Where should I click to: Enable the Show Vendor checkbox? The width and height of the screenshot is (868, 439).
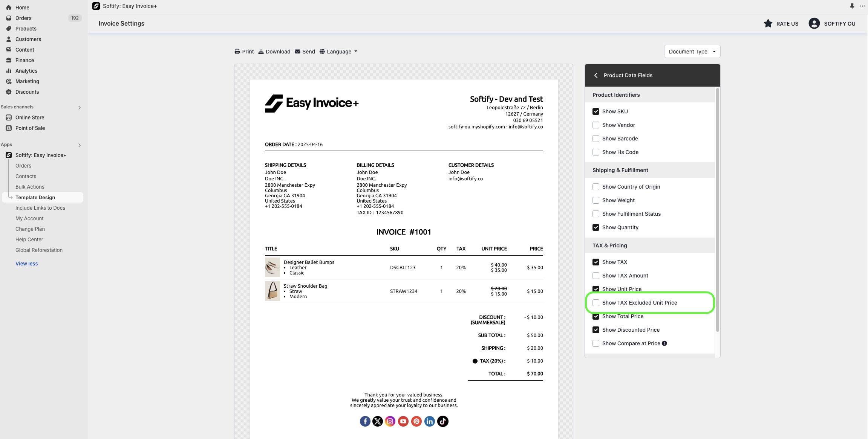(596, 125)
